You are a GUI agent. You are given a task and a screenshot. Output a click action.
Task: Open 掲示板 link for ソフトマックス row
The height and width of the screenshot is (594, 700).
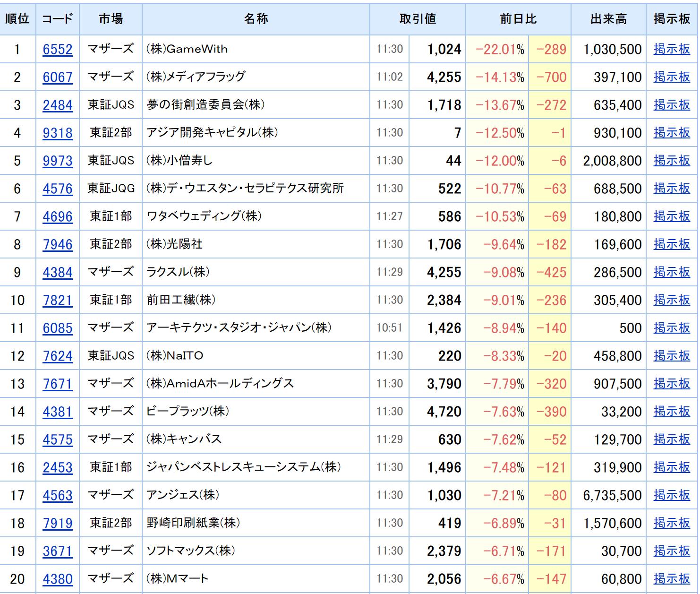click(x=672, y=551)
